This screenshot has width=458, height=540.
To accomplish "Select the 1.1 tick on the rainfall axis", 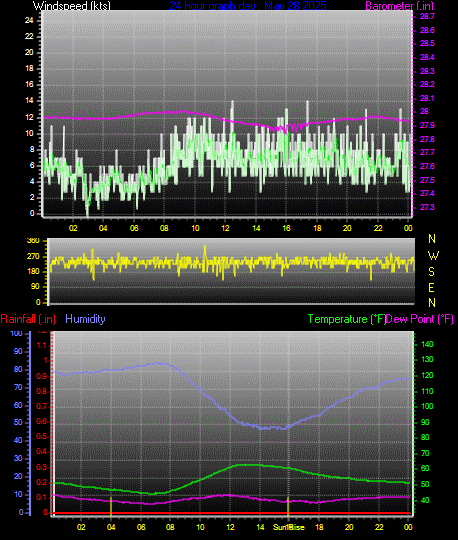I will pyautogui.click(x=42, y=345).
